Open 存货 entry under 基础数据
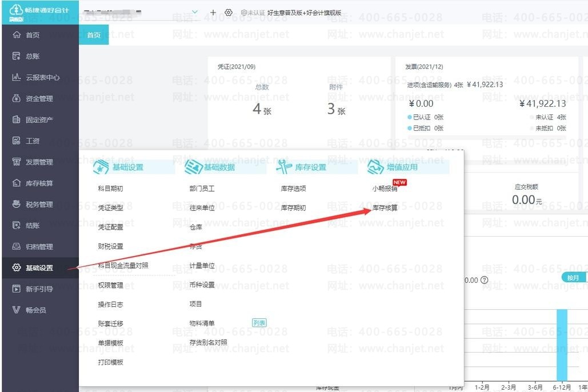This screenshot has width=588, height=392. click(x=196, y=246)
